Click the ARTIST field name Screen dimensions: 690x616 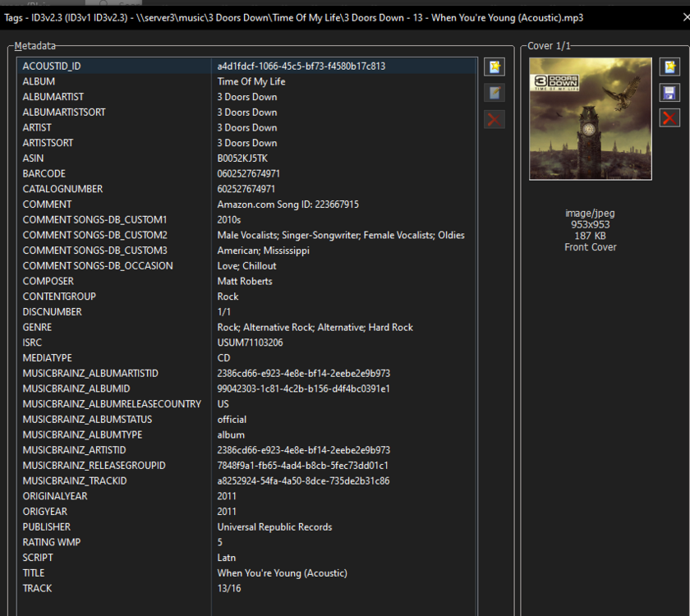(x=37, y=127)
